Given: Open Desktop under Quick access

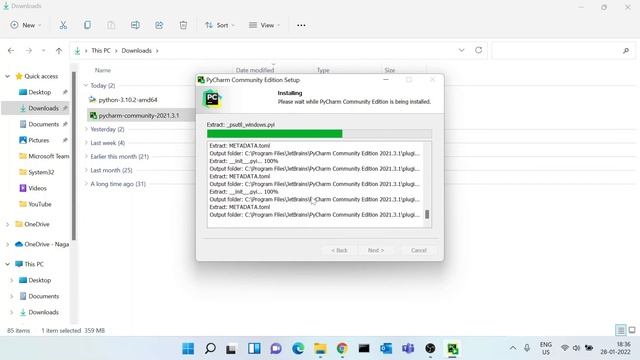Looking at the screenshot, I should (x=40, y=92).
